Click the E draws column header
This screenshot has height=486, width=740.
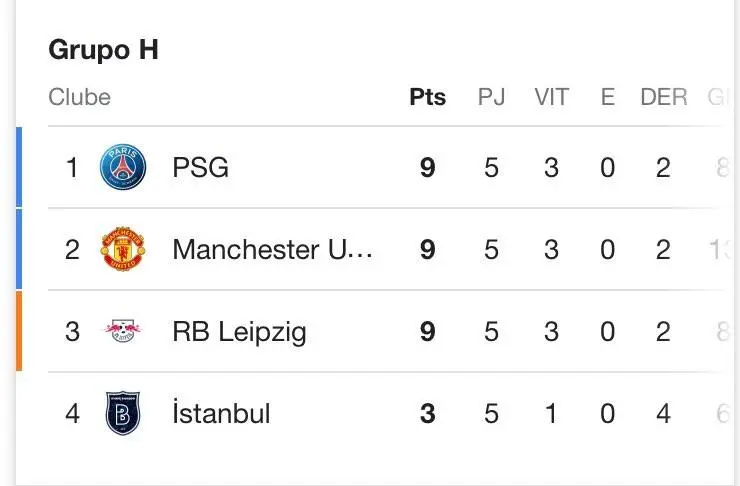pos(607,97)
